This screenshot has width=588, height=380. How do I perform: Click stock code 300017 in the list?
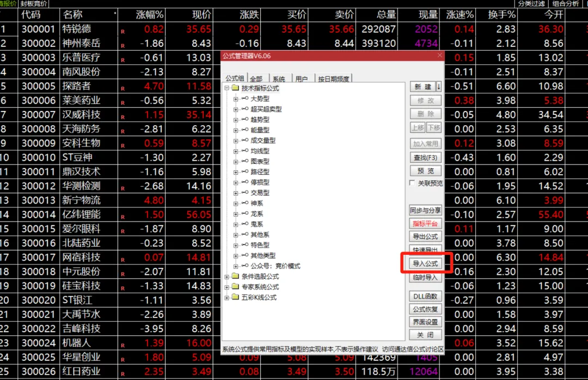tap(38, 258)
